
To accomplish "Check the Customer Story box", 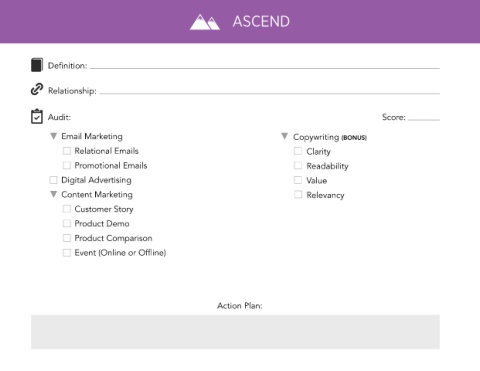I will 67,209.
